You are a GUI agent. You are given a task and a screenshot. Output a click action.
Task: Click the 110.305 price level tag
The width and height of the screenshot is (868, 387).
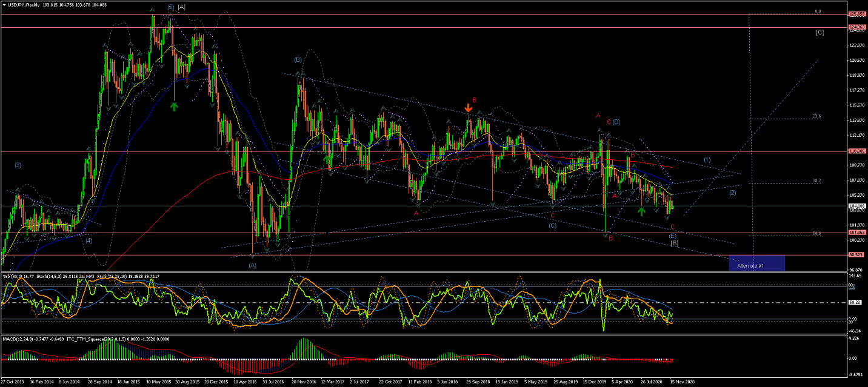coord(856,151)
